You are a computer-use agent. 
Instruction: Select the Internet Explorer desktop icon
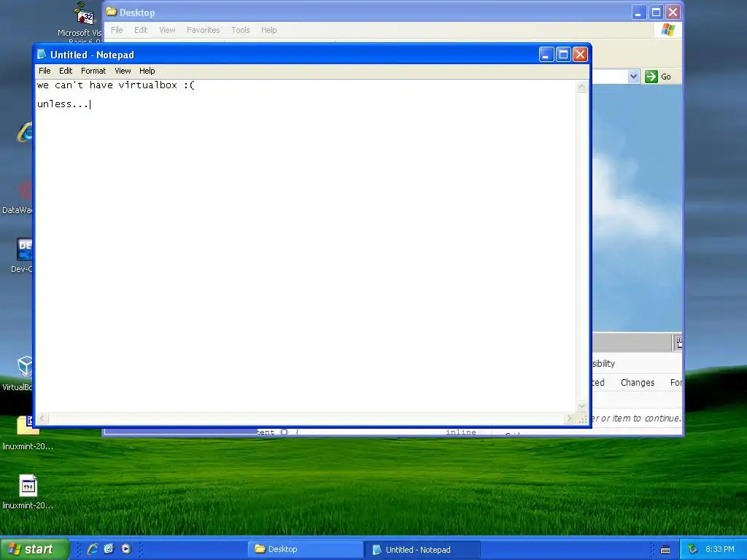click(25, 132)
